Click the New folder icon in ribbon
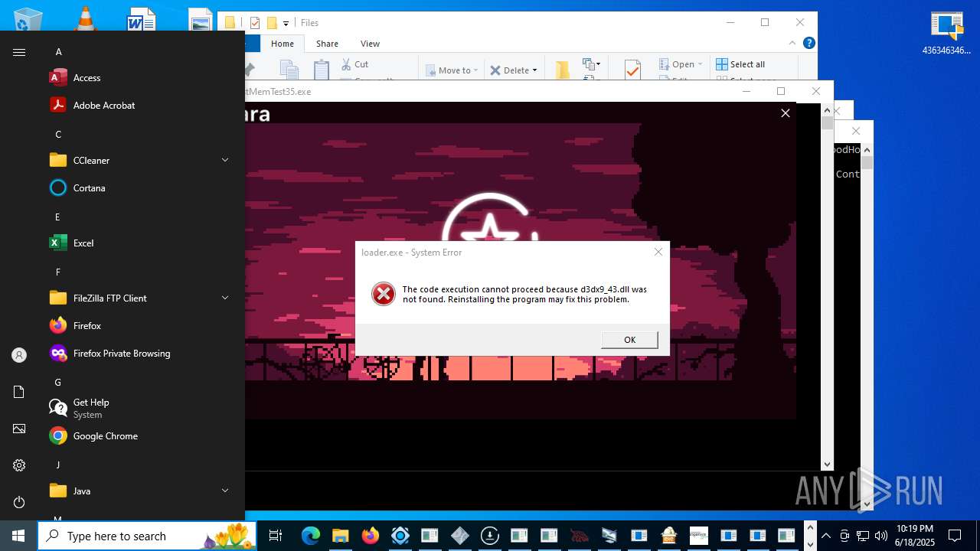Screen dimensions: 980x551 pos(563,70)
